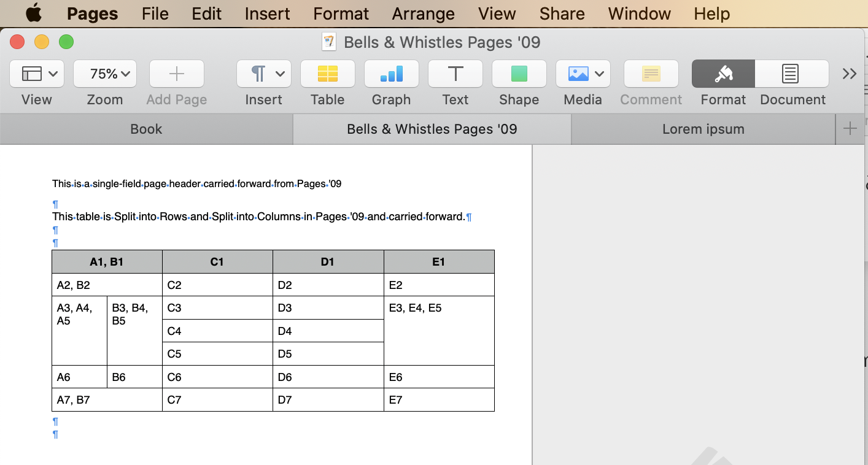This screenshot has width=868, height=465.
Task: Open the Format paintbrush inspector
Action: (723, 74)
